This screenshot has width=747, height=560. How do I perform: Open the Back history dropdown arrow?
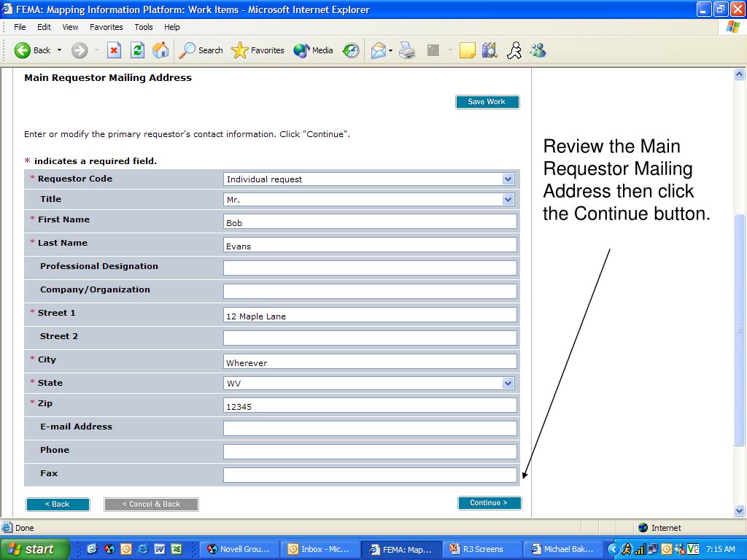(60, 50)
